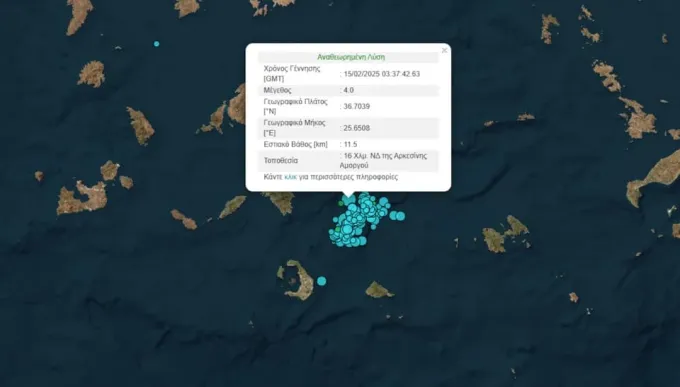Click the 'Τοποθεσία' location row text
Image resolution: width=680 pixels, height=387 pixels.
coord(281,161)
